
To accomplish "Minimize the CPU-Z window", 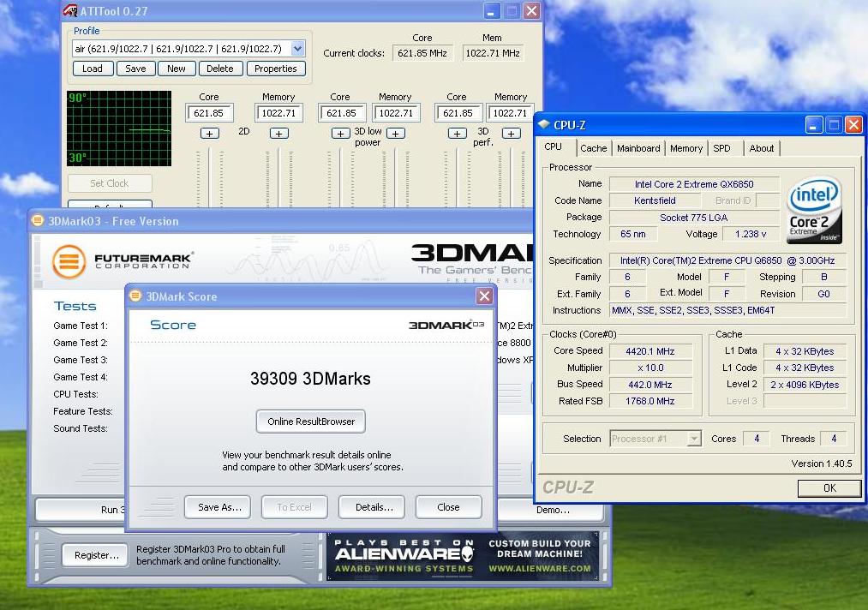I will click(813, 124).
